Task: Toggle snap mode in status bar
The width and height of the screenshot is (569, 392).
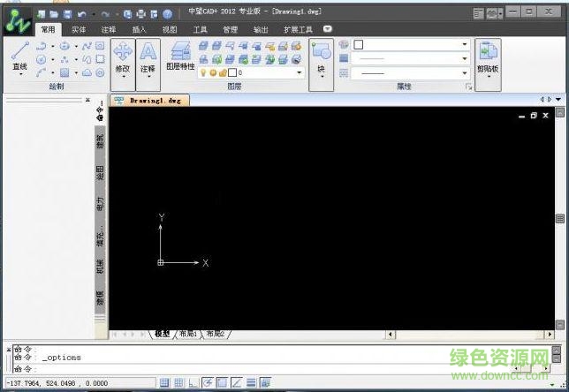Action: 164,382
